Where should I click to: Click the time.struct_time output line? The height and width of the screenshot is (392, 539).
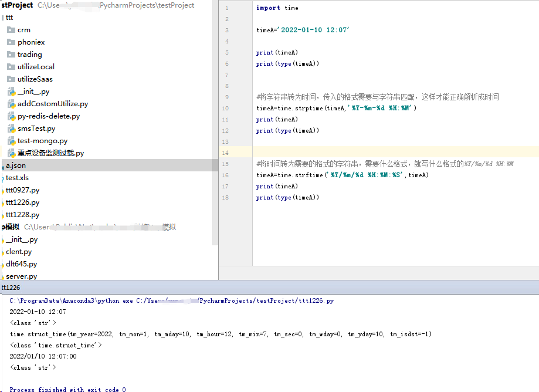tap(221, 334)
